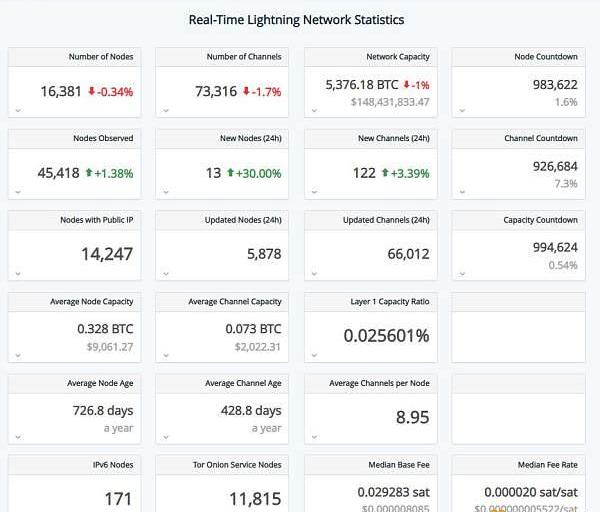
Task: Expand chevron in Number of Channels card
Action: click(166, 111)
